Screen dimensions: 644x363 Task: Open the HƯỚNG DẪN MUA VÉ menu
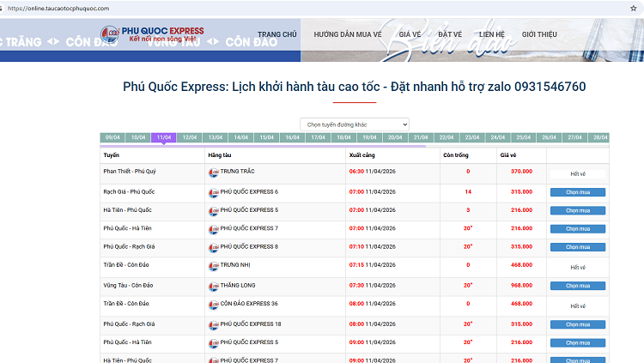tap(347, 34)
